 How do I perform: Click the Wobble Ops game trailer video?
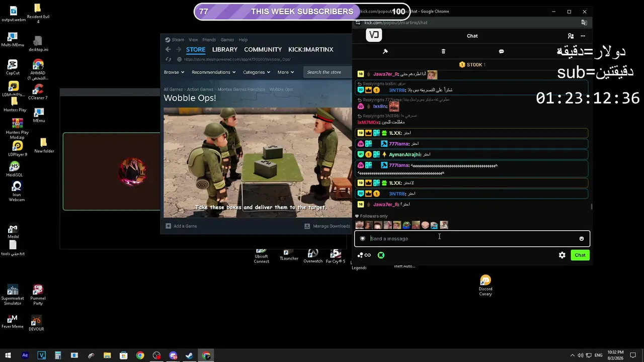click(x=258, y=162)
